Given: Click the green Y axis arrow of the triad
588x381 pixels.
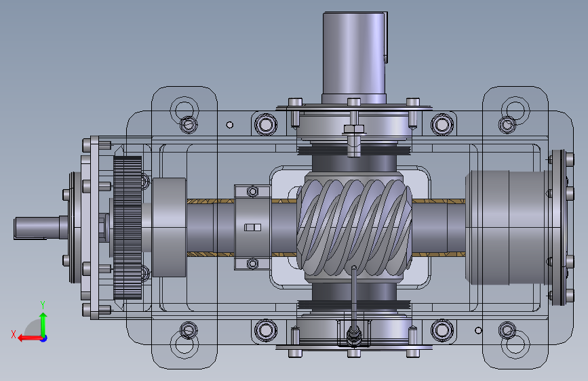Looking at the screenshot, I should pyautogui.click(x=43, y=325).
